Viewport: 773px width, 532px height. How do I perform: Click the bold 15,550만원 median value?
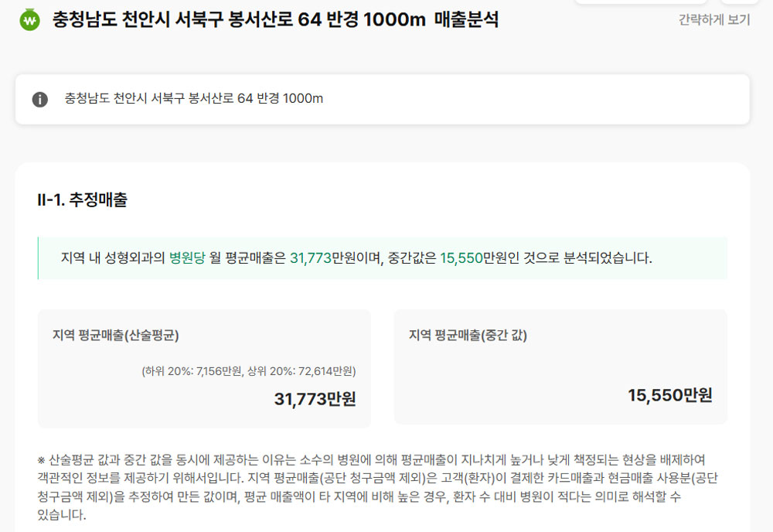click(670, 395)
